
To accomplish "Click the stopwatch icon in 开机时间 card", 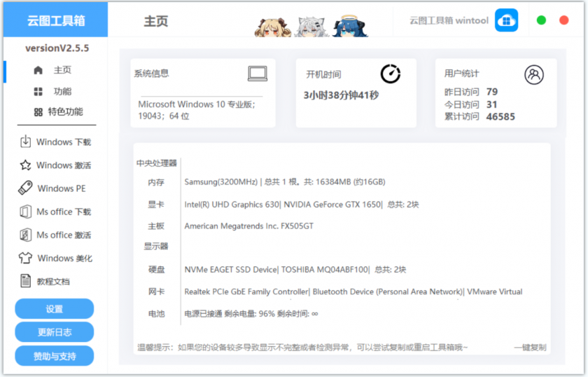I will click(391, 74).
